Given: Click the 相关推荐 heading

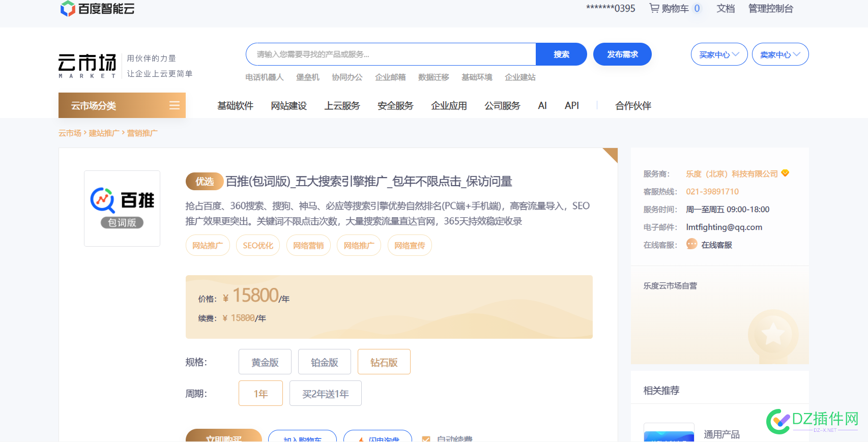Looking at the screenshot, I should (661, 390).
